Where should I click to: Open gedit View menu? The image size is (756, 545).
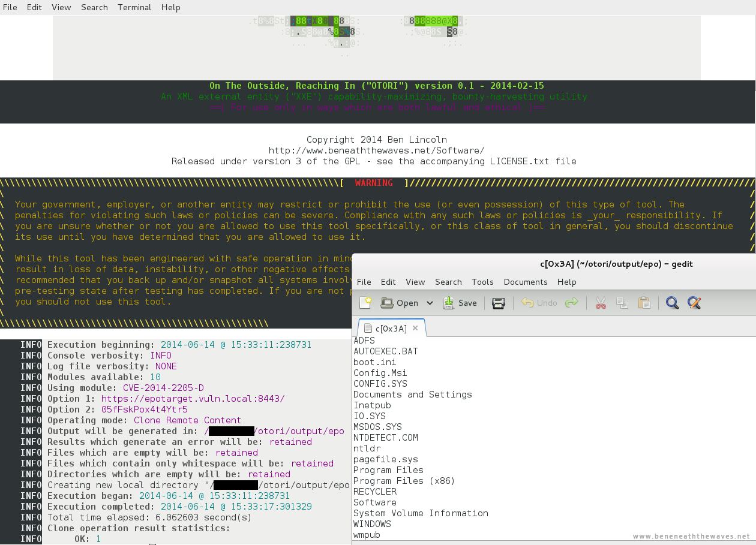click(415, 282)
